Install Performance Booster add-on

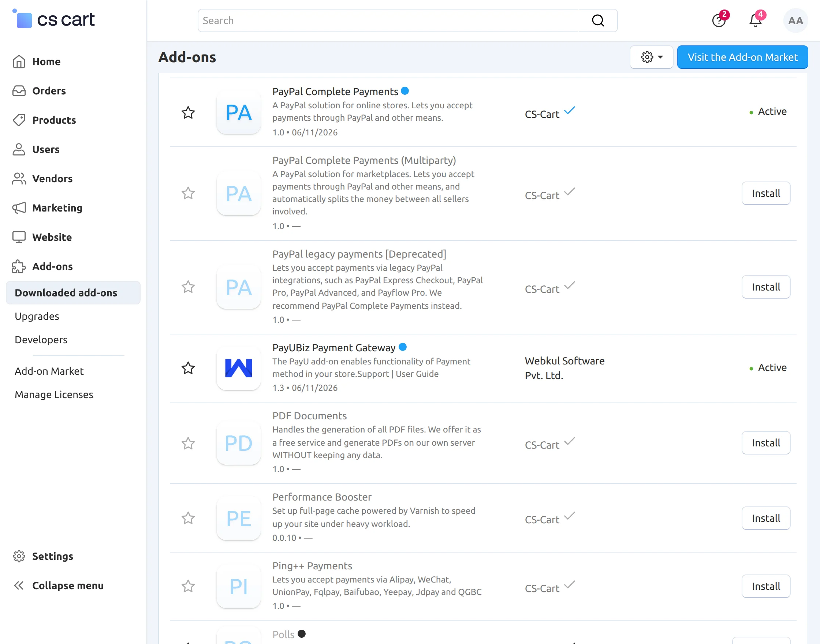[766, 518]
